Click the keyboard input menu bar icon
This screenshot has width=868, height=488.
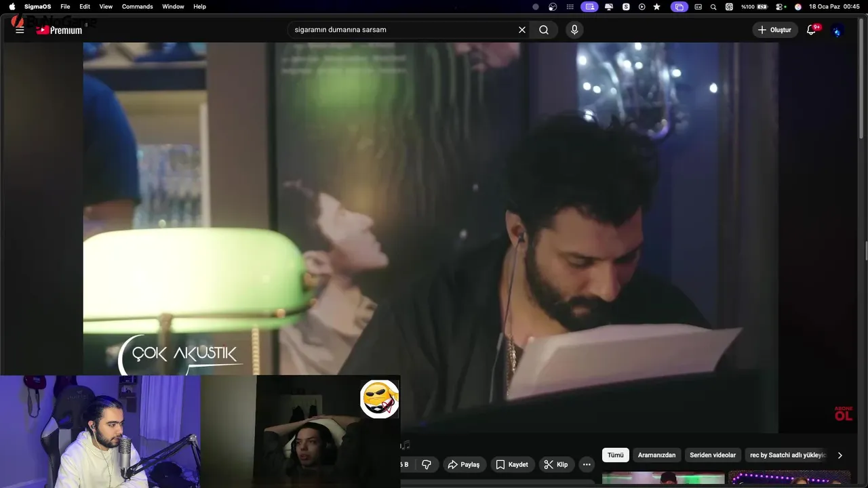pyautogui.click(x=698, y=7)
